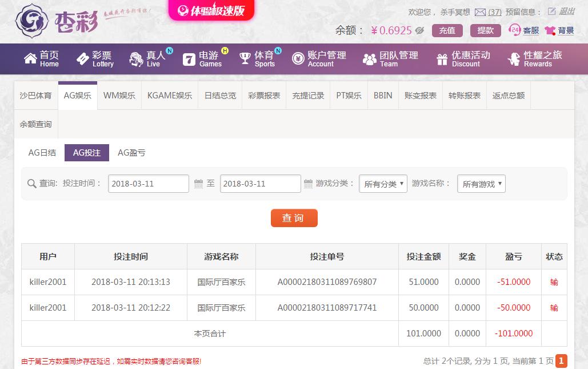Click the start date input field
The height and width of the screenshot is (369, 588).
(x=149, y=184)
